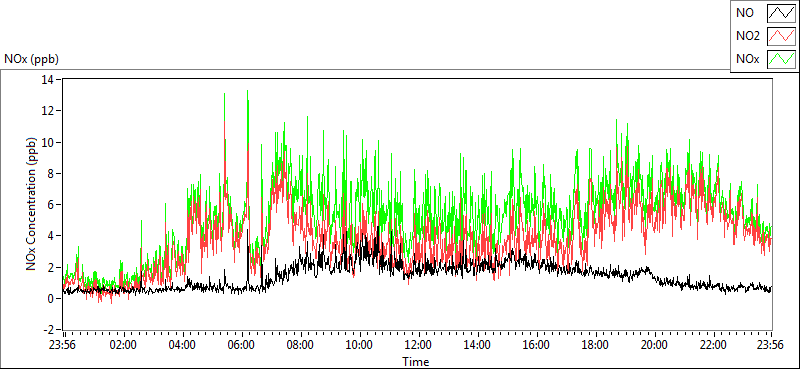Click the 16:00 time axis label
Screen dimensions: 800x369
[536, 345]
